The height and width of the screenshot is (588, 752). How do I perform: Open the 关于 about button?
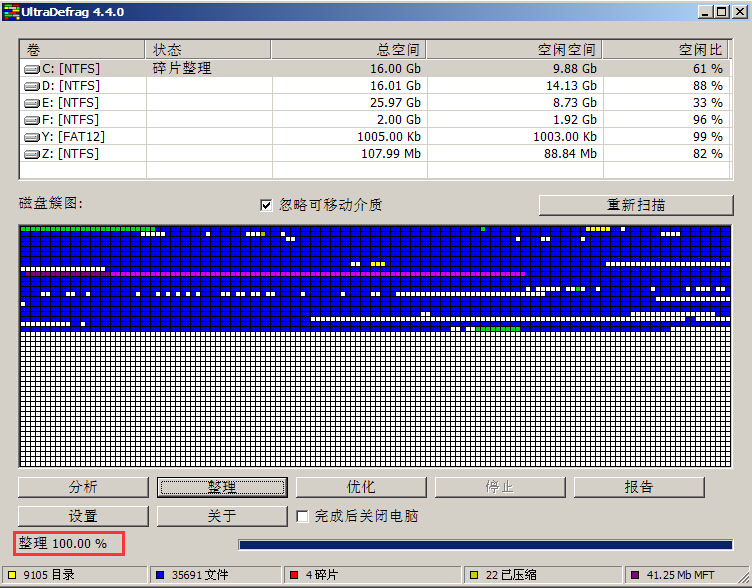[222, 516]
